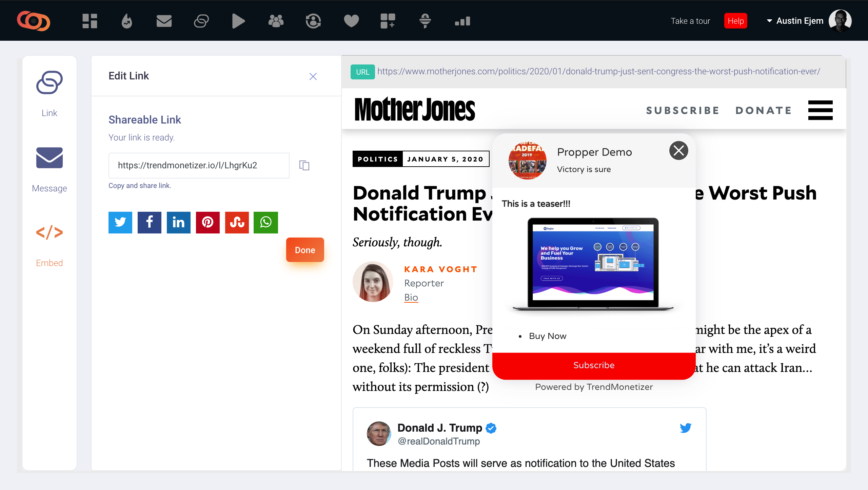Click the Done button
Screen dimensions: 868x490
click(x=305, y=250)
